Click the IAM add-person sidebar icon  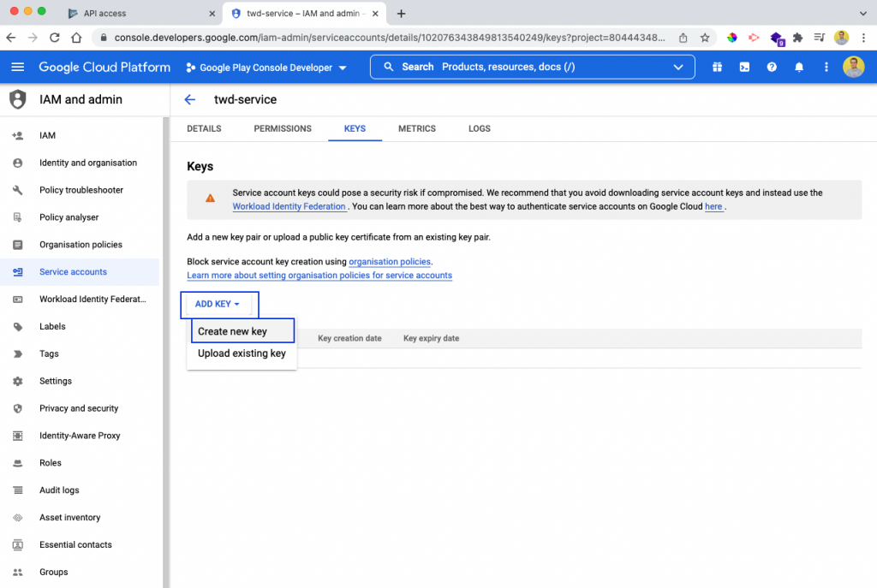[18, 135]
